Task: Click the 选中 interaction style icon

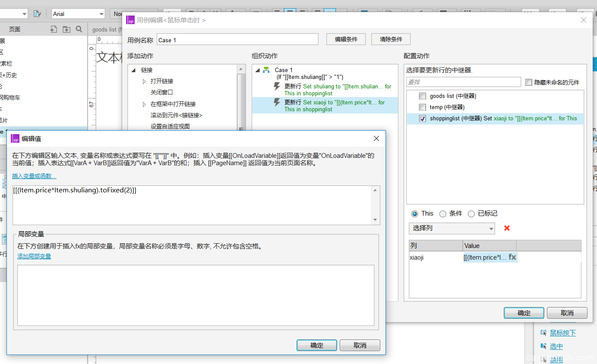Action: [543, 346]
